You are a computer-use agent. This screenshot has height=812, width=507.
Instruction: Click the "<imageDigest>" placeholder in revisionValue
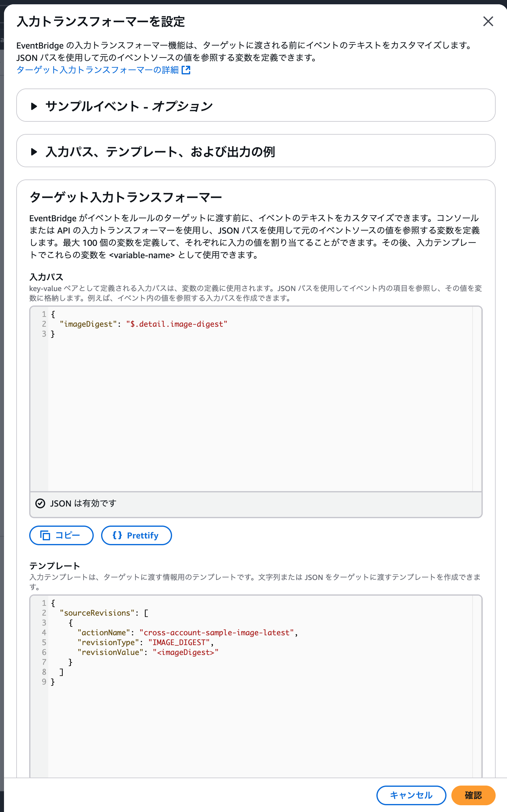coord(185,652)
